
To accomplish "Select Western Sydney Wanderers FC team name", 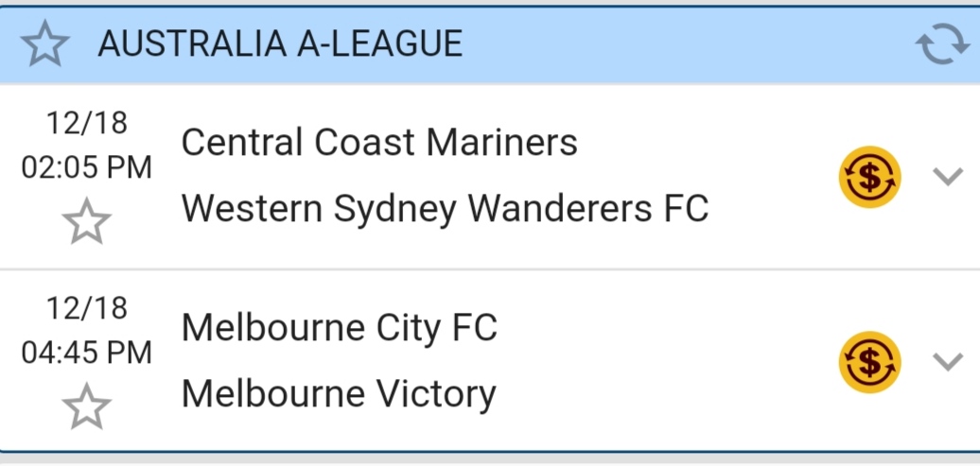I will pyautogui.click(x=445, y=209).
